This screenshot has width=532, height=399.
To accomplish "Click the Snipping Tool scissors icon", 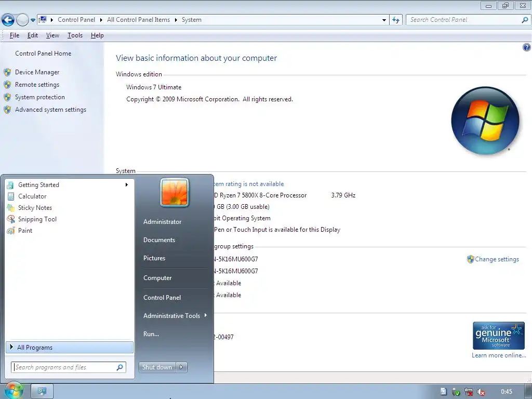I will tap(11, 219).
